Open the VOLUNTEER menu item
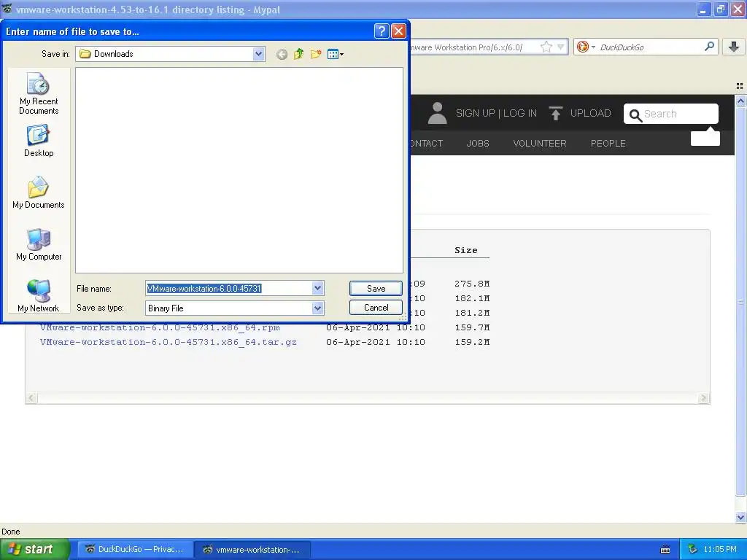Viewport: 747px width, 560px height. pos(540,144)
